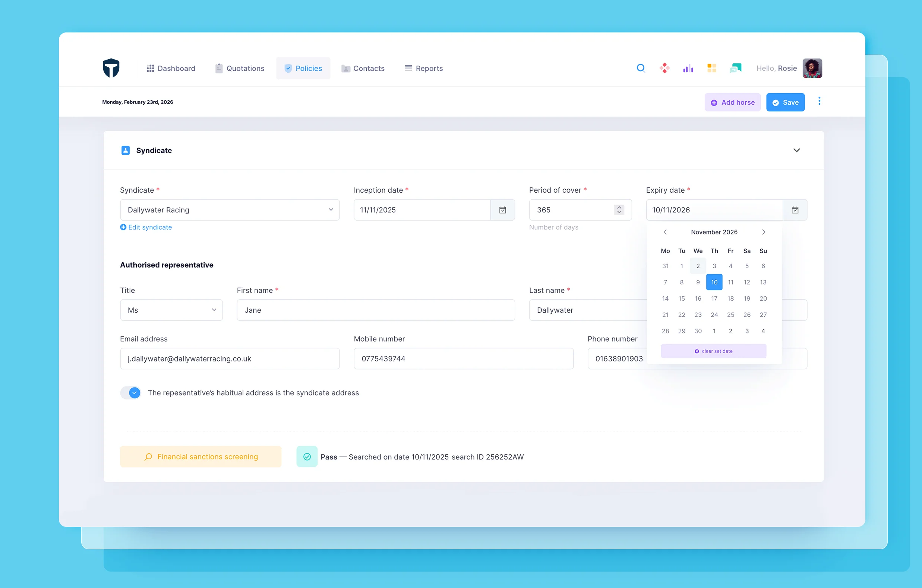Viewport: 922px width, 588px height.
Task: Open the search icon in the header
Action: coord(641,68)
